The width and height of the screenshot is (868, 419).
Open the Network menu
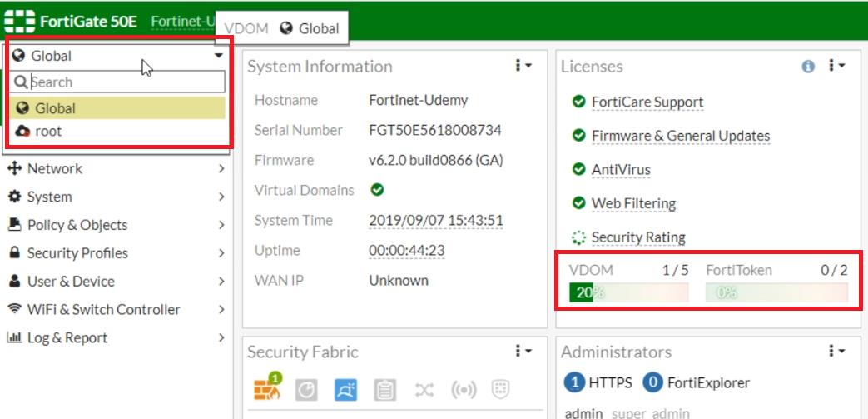tap(117, 168)
